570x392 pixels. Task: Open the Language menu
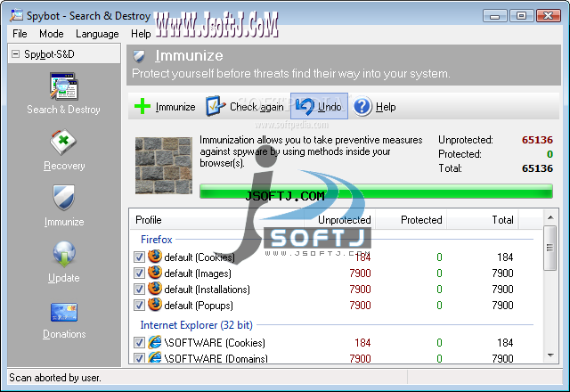click(97, 34)
